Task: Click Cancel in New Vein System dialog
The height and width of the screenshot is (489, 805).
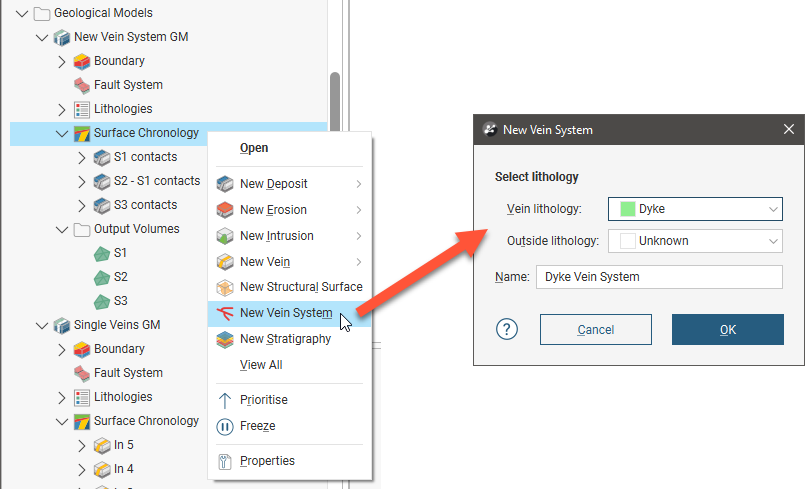Action: (x=596, y=330)
